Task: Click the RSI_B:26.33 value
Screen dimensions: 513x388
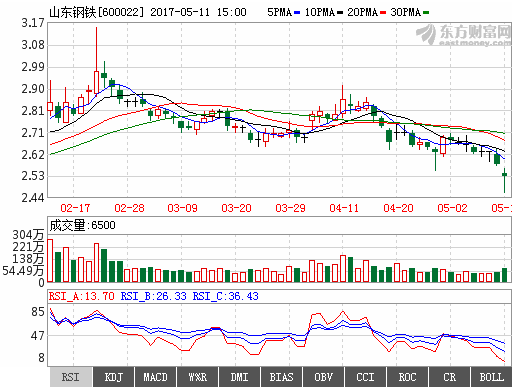Action: coord(153,296)
